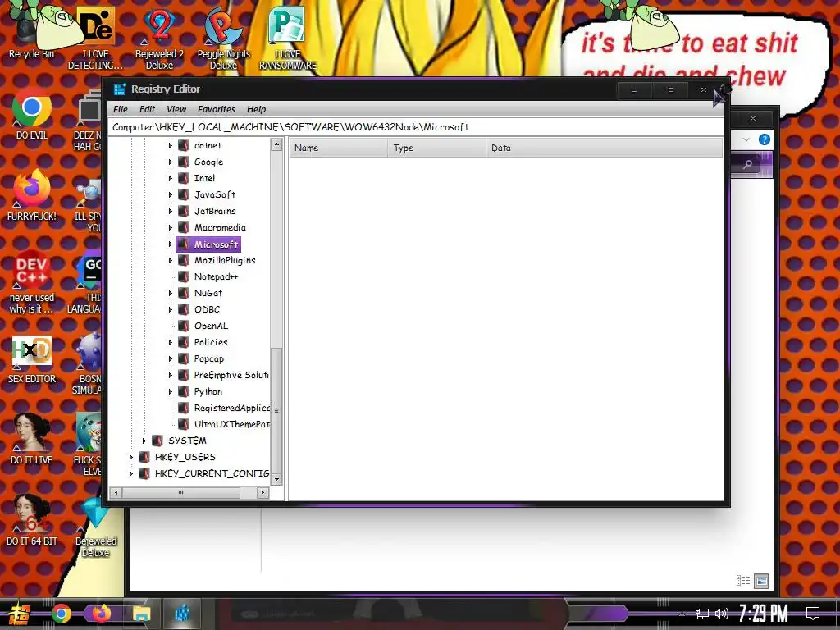Image resolution: width=840 pixels, height=630 pixels.
Task: Expand the ODBC key
Action: click(x=171, y=309)
